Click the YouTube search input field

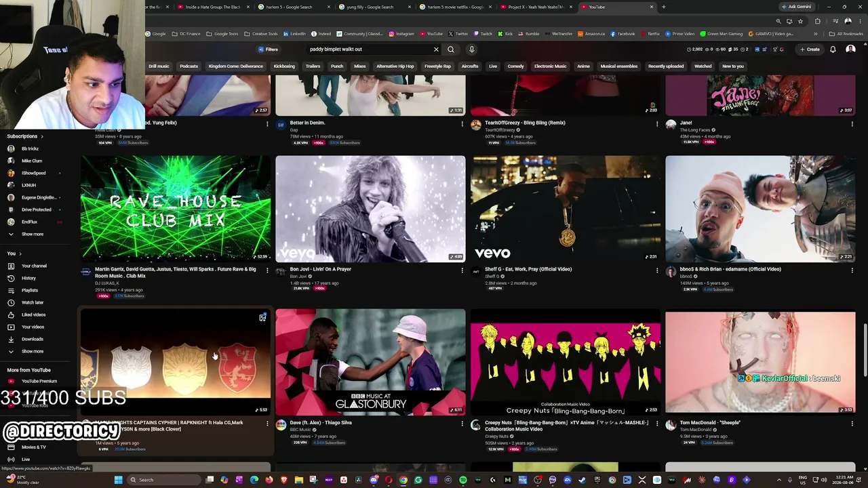pos(370,49)
